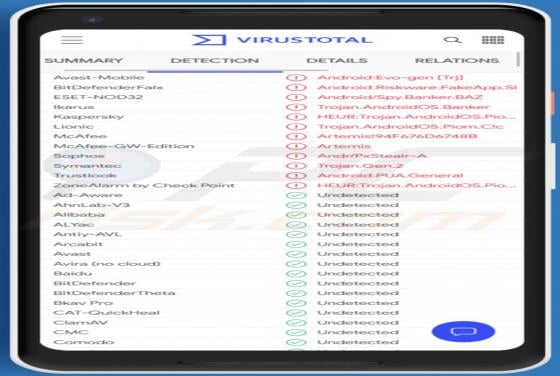Click the alert icon for Lionic

point(296,127)
